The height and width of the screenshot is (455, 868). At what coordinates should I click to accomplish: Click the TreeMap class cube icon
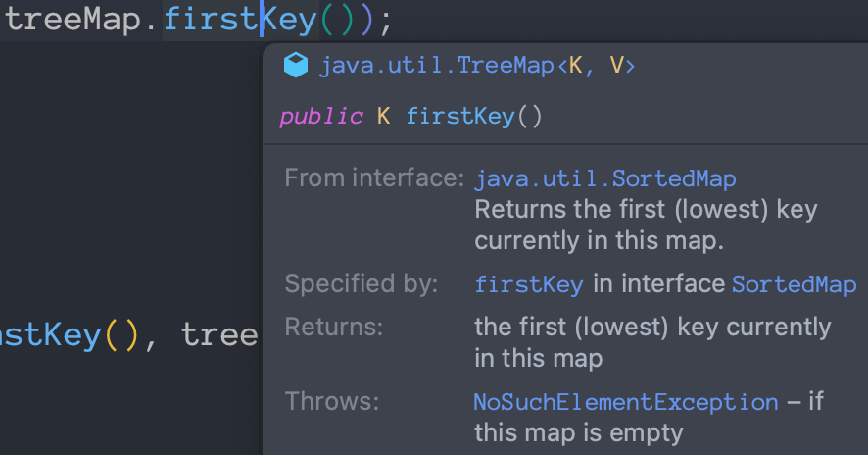pyautogui.click(x=296, y=65)
